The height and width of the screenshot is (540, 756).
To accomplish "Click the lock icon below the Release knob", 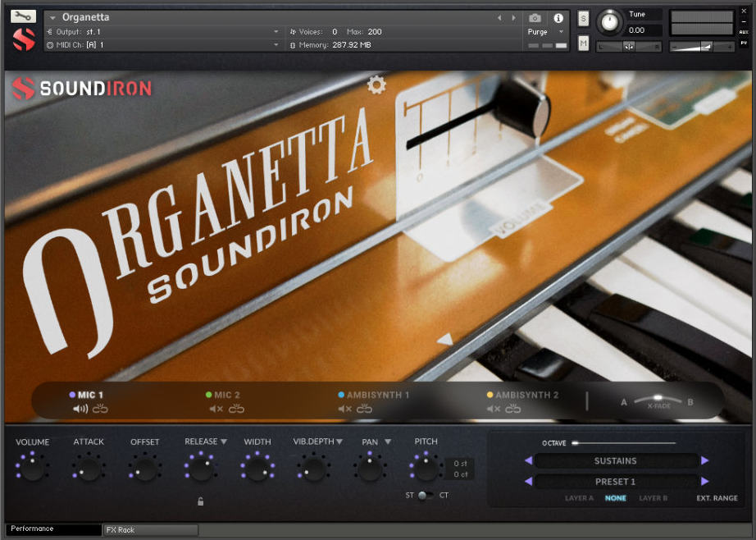I will 201,501.
